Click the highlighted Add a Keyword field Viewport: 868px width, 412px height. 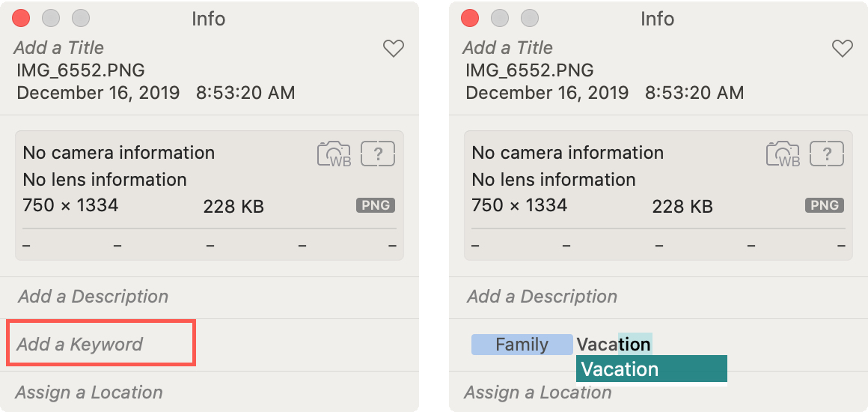101,343
